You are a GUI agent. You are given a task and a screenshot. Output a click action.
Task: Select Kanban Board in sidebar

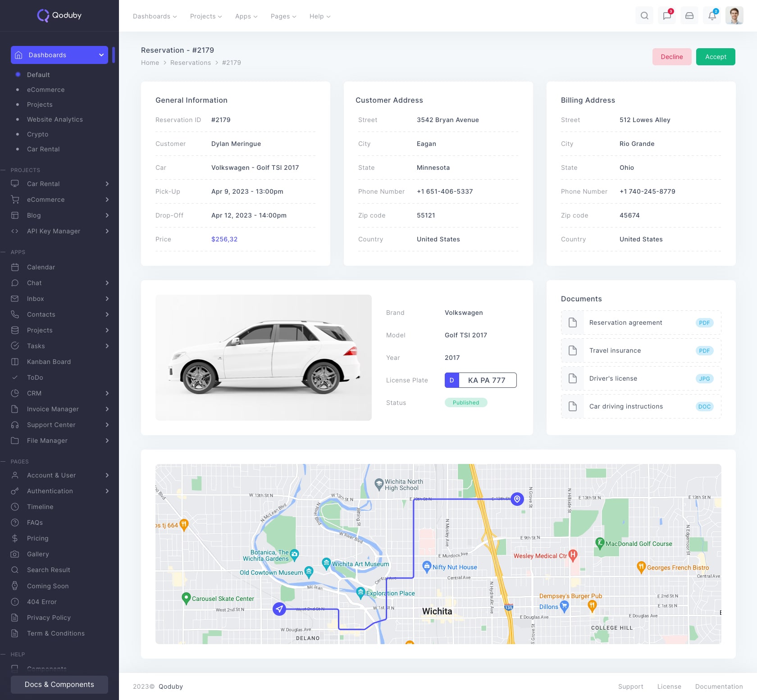point(49,362)
